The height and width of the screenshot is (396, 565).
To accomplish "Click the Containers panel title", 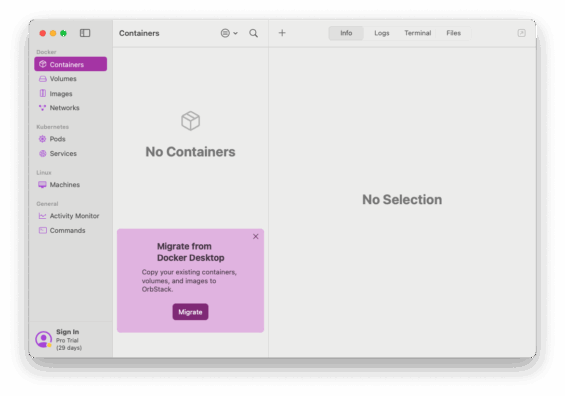I will pyautogui.click(x=139, y=33).
